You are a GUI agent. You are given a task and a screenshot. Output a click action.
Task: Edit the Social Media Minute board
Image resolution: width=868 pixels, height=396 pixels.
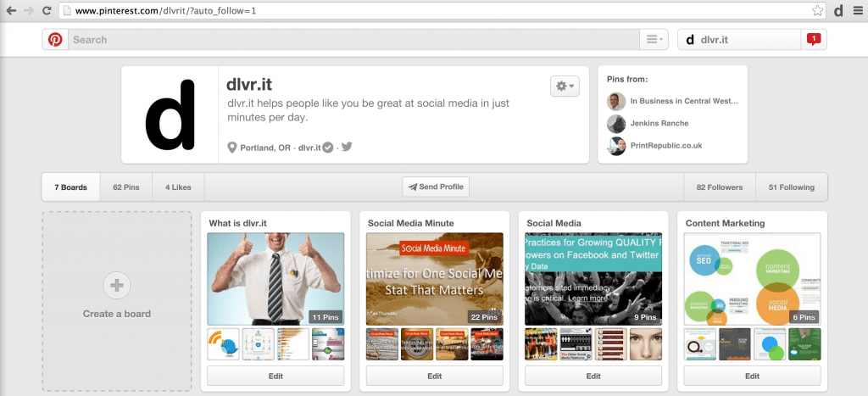pyautogui.click(x=435, y=376)
